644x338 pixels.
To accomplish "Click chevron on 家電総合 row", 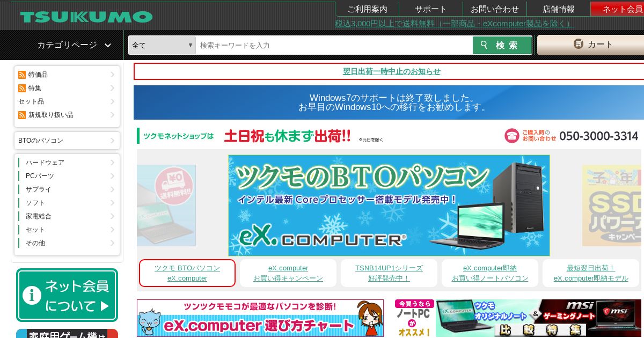I will click(x=112, y=216).
